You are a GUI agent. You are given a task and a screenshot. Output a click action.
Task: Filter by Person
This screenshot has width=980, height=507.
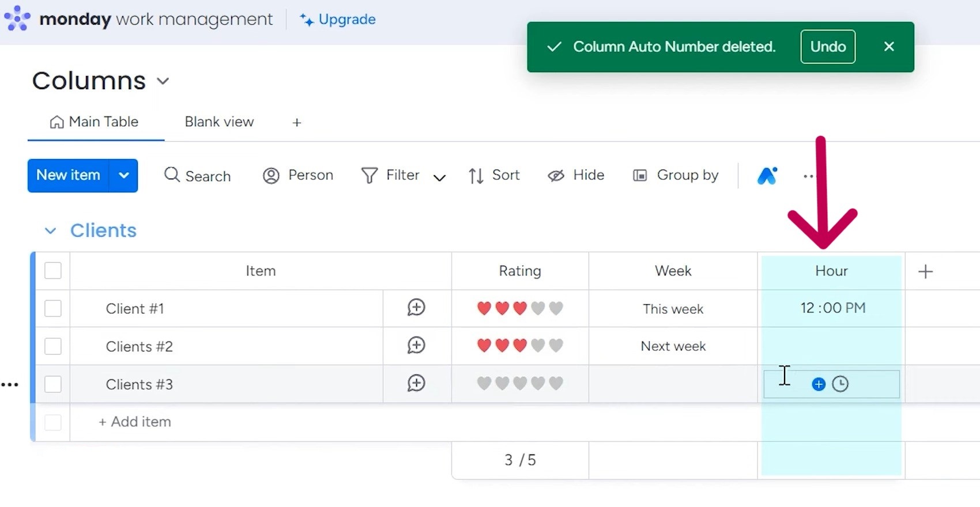298,175
